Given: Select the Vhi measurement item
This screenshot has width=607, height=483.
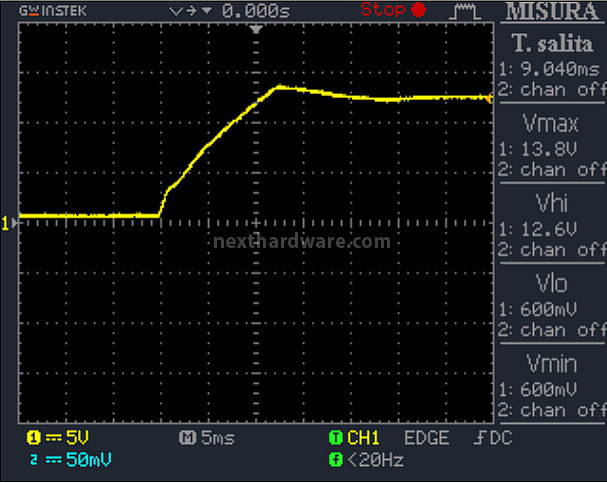Looking at the screenshot, I should 552,203.
